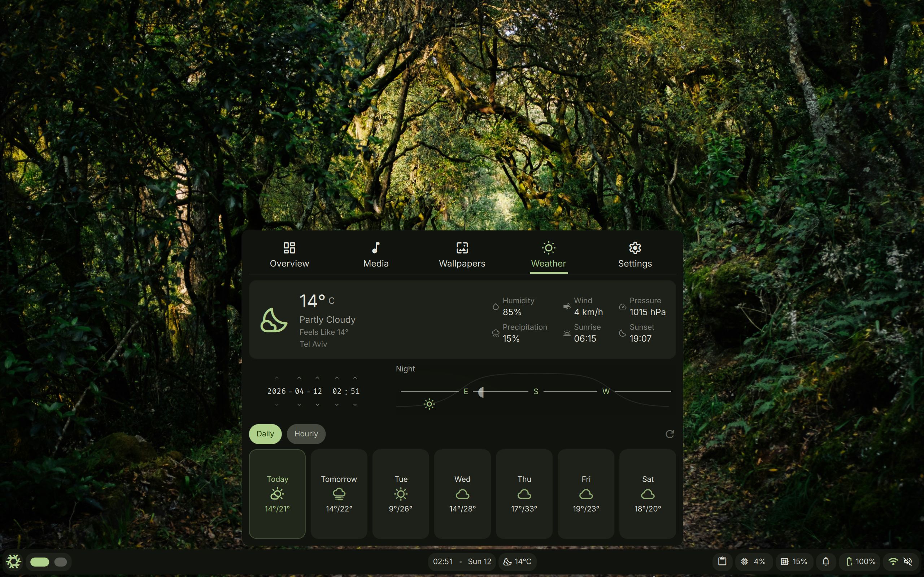Click the memory usage 15% indicator
This screenshot has width=924, height=577.
click(794, 561)
